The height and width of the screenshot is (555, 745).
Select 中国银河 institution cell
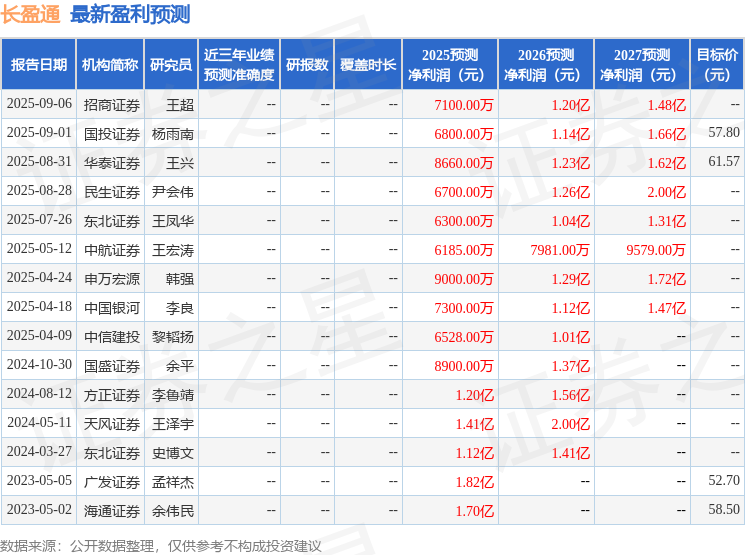tap(112, 308)
